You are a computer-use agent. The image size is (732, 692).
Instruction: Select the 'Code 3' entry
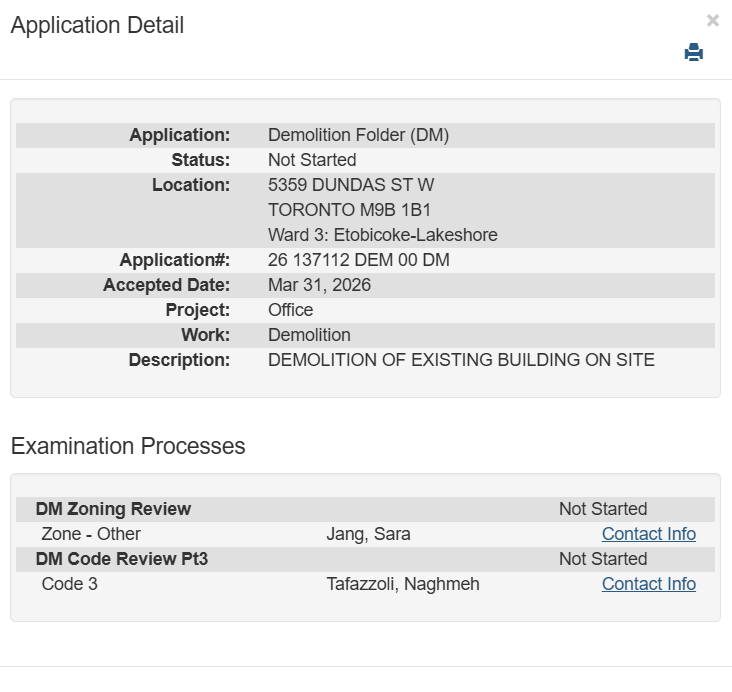tap(70, 584)
